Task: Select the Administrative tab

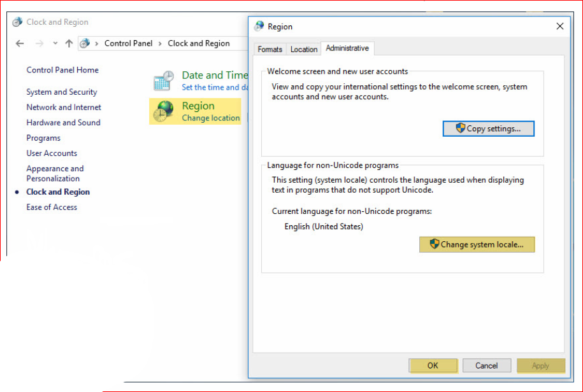Action: coord(347,48)
